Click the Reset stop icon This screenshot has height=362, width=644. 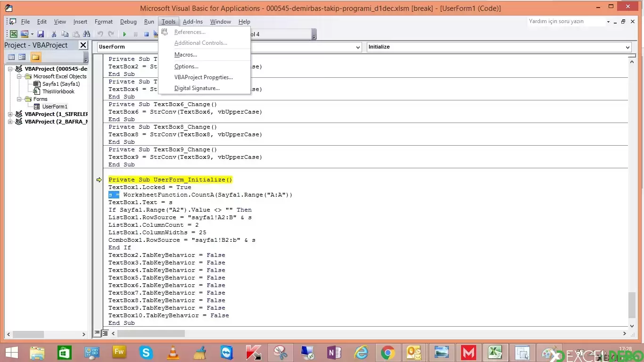146,34
